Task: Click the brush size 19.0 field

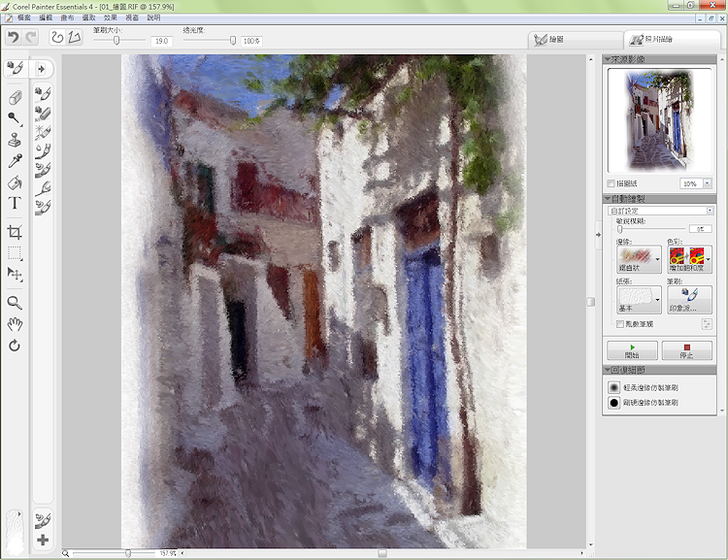Action: coord(161,42)
